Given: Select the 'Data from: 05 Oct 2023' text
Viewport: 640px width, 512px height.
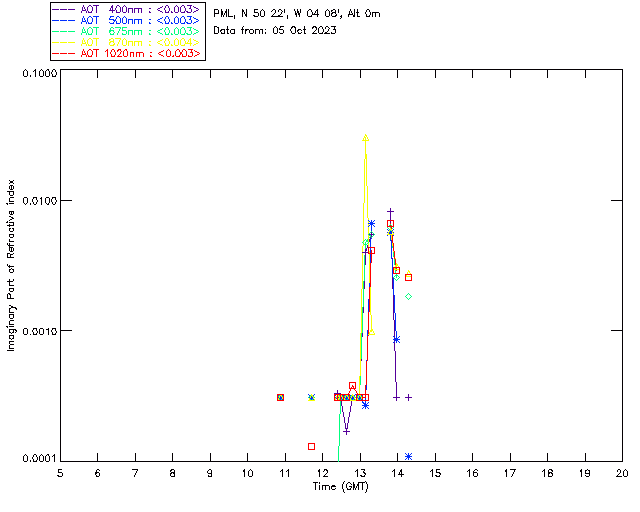Looking at the screenshot, I should click(x=275, y=31).
